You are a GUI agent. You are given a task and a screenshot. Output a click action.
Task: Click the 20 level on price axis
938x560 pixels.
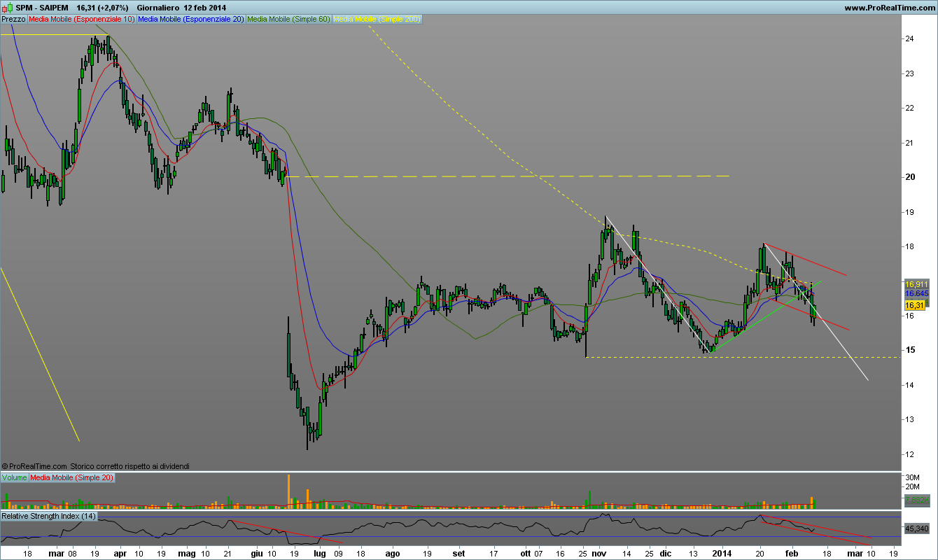910,177
